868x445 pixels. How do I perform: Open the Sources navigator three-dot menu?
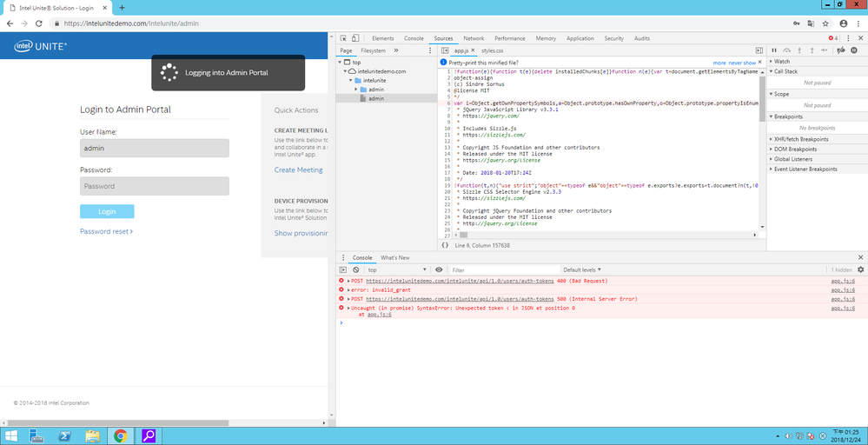pos(430,50)
